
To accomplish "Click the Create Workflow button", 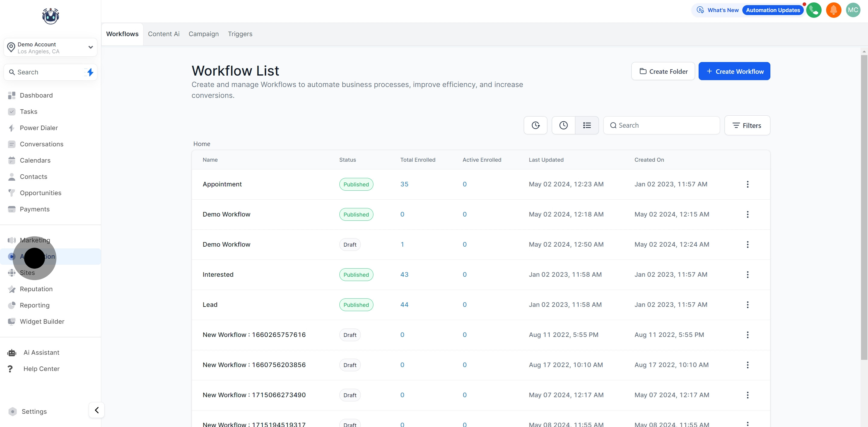I will (734, 71).
